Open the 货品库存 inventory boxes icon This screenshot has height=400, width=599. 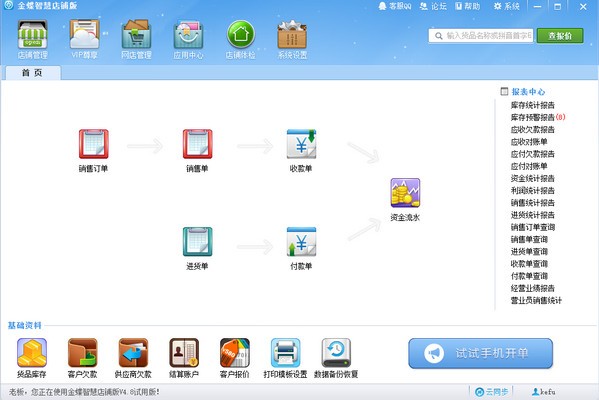(32, 353)
